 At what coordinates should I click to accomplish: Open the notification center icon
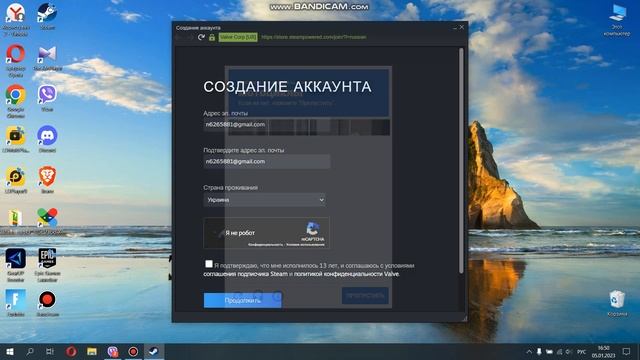pos(627,351)
